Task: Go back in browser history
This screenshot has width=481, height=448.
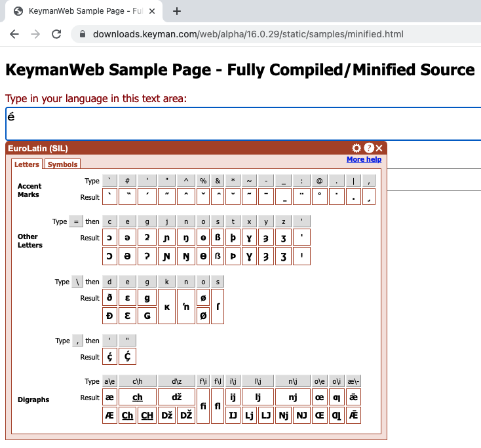Action: coord(14,34)
